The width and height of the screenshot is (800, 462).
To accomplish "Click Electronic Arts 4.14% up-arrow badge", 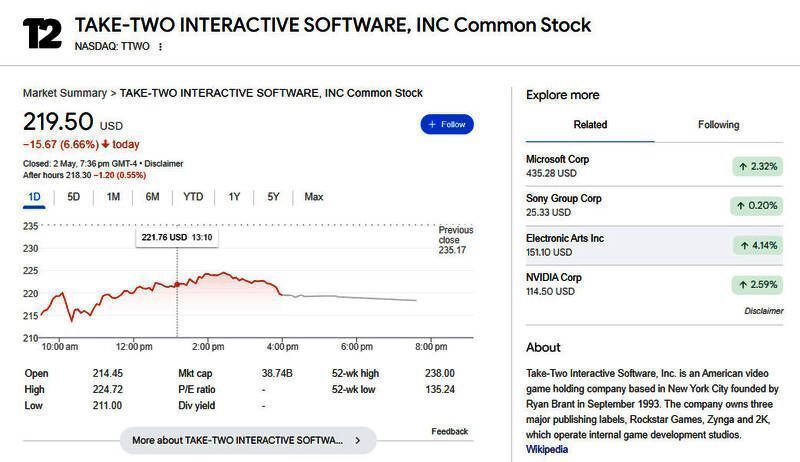I will click(757, 244).
